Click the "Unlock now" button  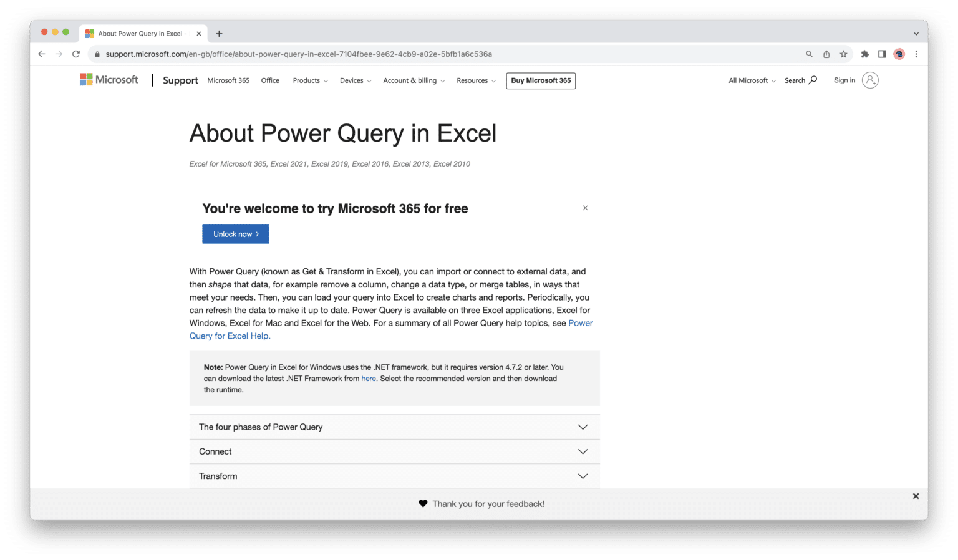235,234
